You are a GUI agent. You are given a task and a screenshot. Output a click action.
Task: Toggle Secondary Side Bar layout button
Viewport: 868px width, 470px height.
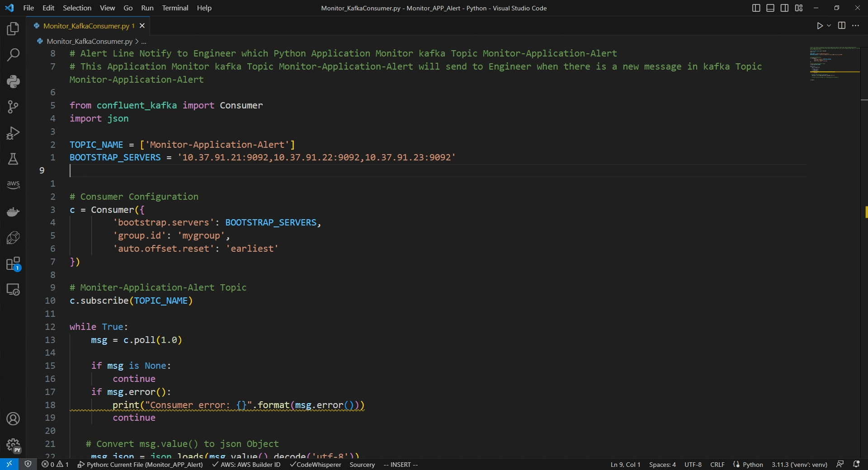(x=784, y=8)
